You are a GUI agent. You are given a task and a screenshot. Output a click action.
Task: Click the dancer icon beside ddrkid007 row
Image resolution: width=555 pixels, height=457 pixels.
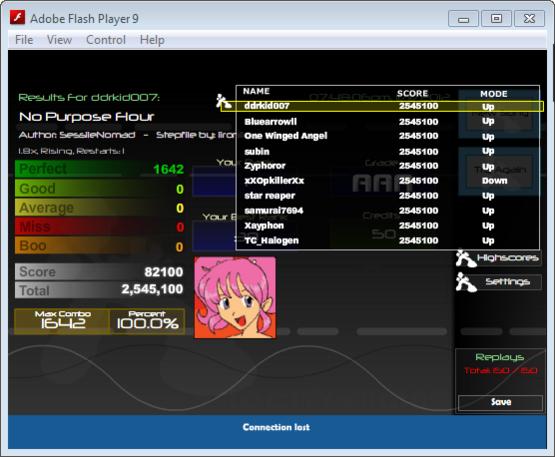point(223,102)
